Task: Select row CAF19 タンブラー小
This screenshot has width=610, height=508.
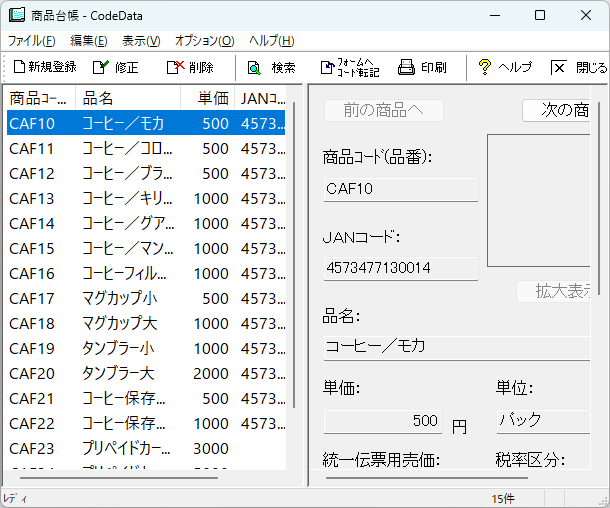Action: pos(146,349)
